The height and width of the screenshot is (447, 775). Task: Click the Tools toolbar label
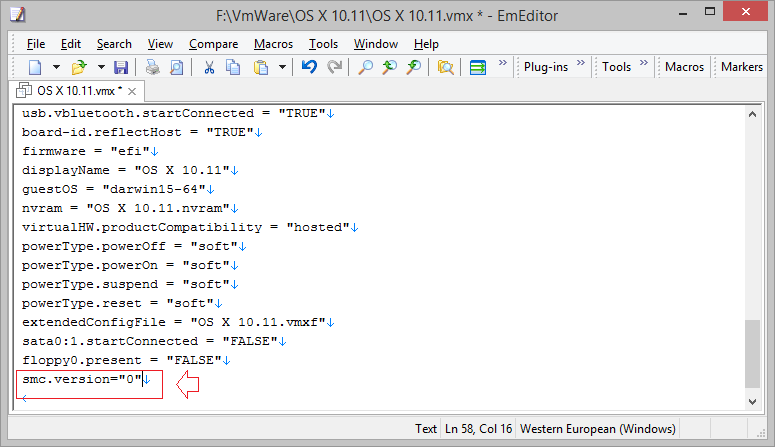(x=616, y=67)
